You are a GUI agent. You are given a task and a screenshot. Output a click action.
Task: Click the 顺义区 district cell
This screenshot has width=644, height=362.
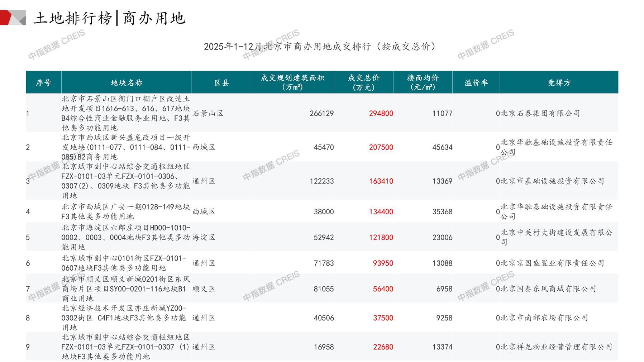204,289
